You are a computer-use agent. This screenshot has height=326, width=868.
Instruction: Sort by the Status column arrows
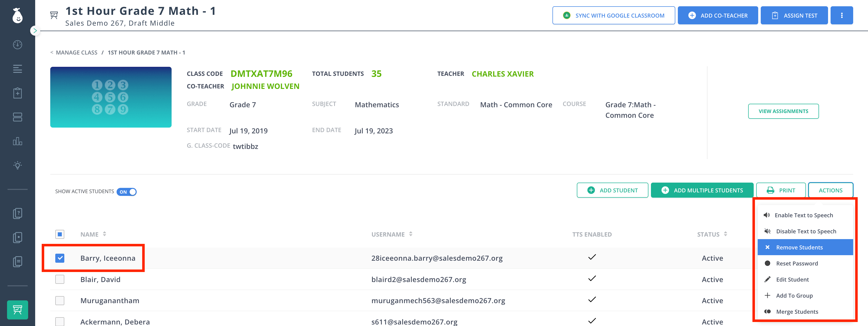pyautogui.click(x=726, y=234)
